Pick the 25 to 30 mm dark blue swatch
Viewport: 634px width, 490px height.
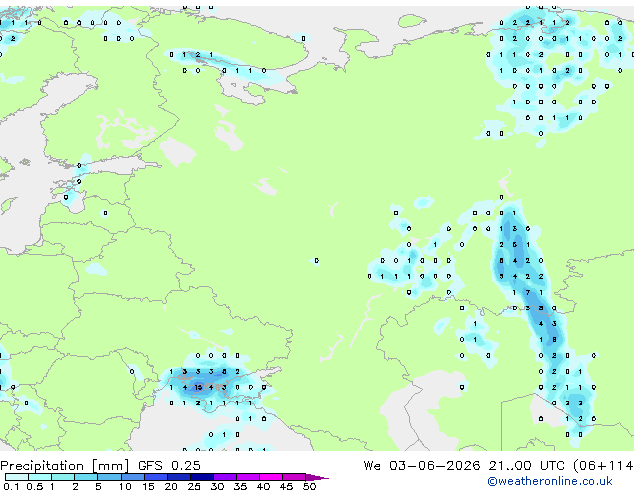pyautogui.click(x=202, y=477)
